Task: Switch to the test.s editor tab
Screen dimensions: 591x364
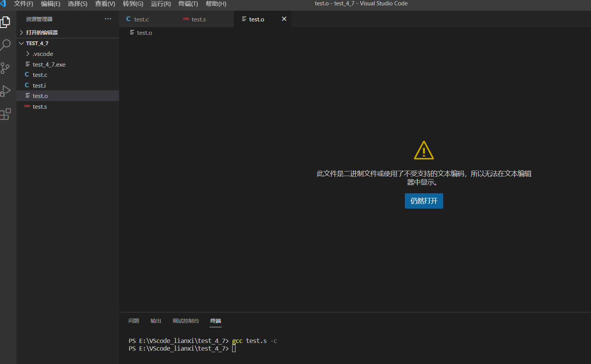Action: point(205,19)
